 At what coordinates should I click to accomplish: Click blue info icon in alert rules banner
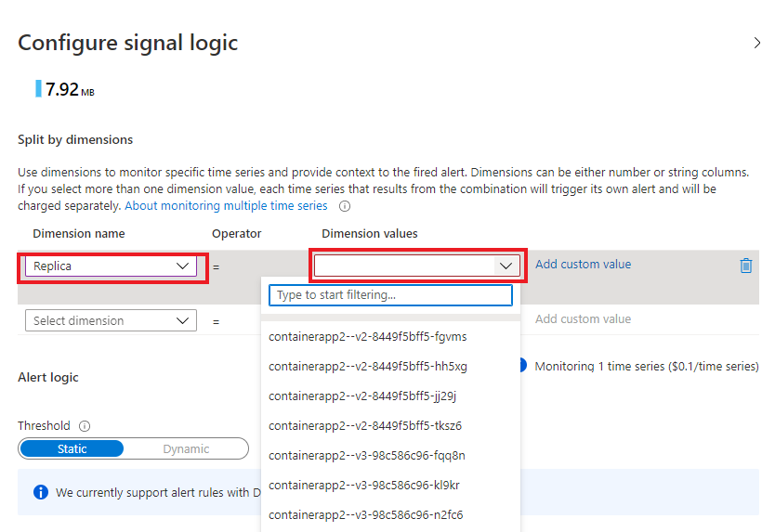pos(41,492)
